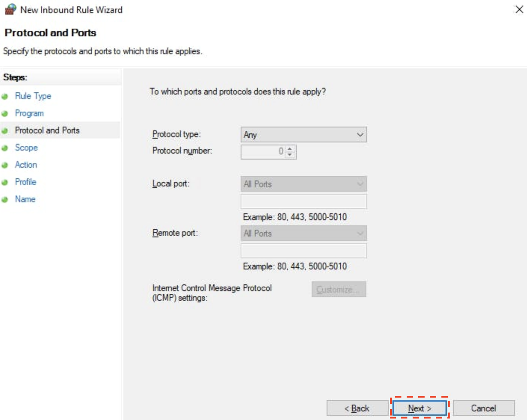527x420 pixels.
Task: Open the Remote port dropdown
Action: coord(303,233)
